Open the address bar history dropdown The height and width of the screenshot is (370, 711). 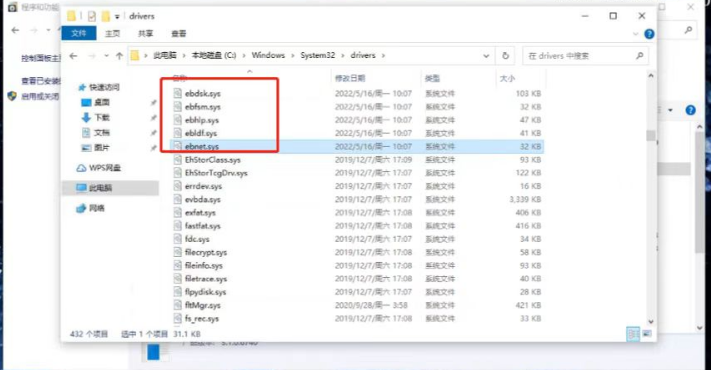tap(486, 56)
